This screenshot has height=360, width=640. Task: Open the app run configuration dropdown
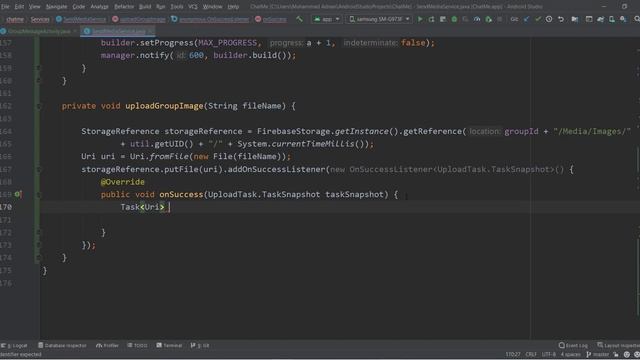pos(327,19)
